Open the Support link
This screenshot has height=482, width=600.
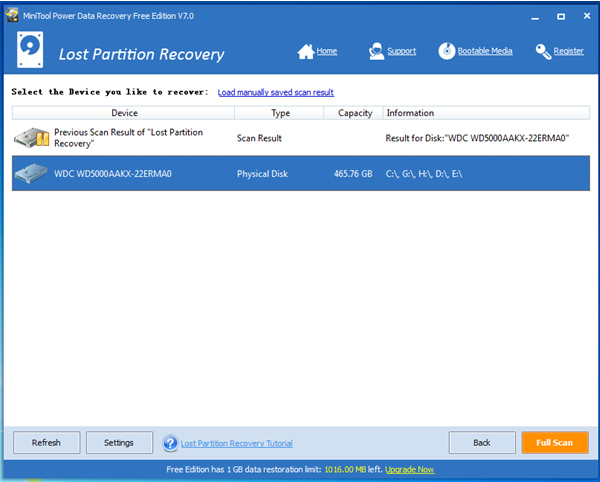401,51
